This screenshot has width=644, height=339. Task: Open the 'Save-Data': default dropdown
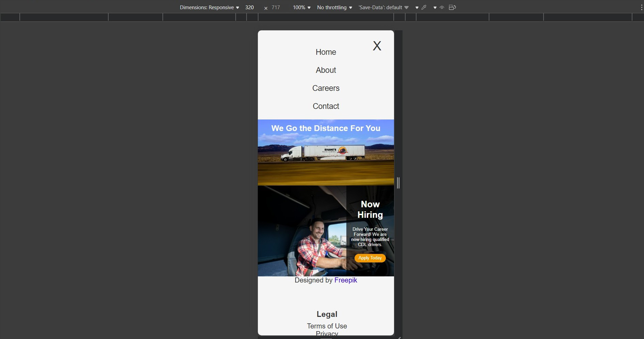(x=383, y=7)
